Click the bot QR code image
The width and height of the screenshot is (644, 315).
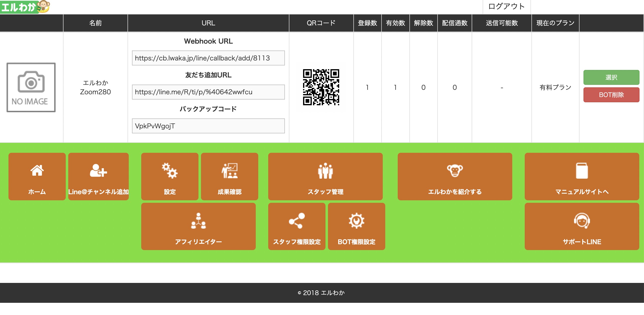click(x=321, y=87)
